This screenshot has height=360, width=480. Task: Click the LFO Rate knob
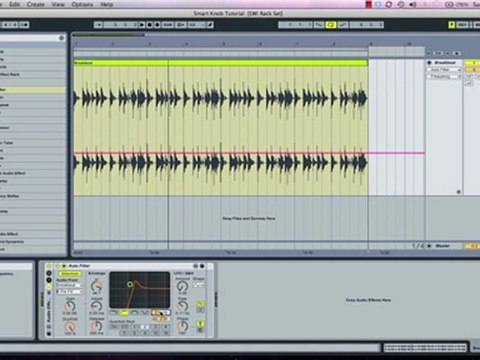(x=182, y=305)
